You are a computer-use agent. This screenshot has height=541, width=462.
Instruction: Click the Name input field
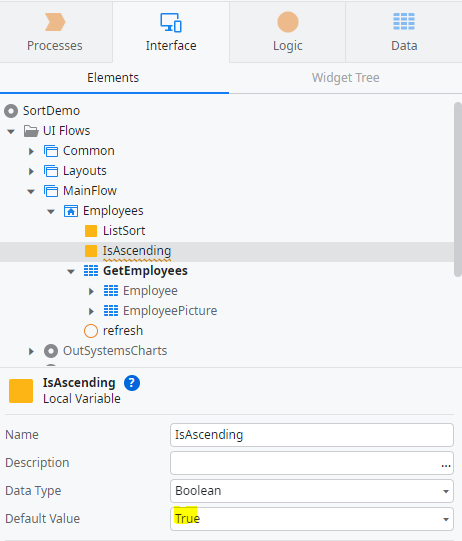click(x=312, y=435)
